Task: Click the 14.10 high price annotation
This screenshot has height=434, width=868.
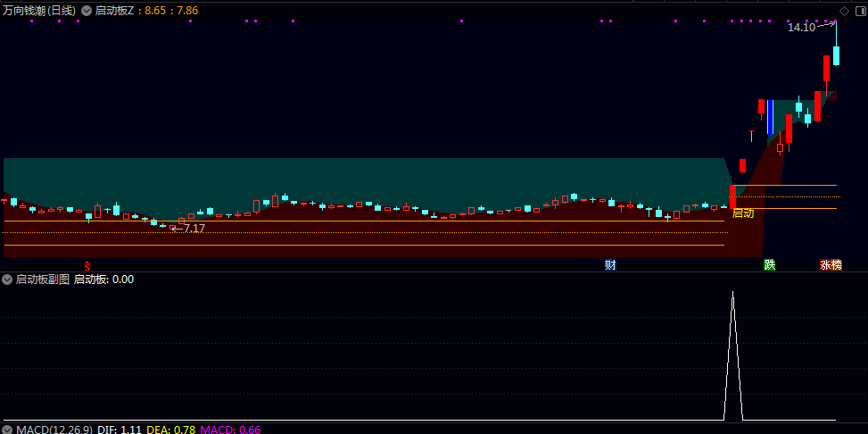Action: click(x=800, y=28)
